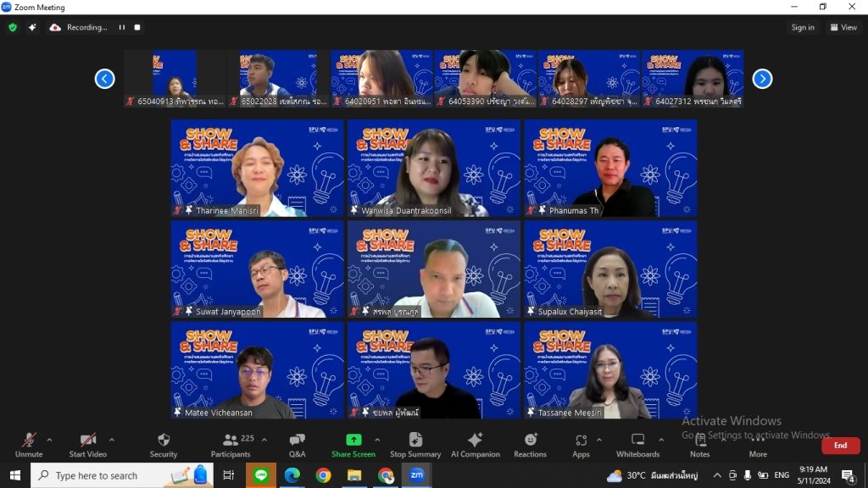Select participant thumbnail 65040913
This screenshot has height=488, width=868.
[175, 79]
